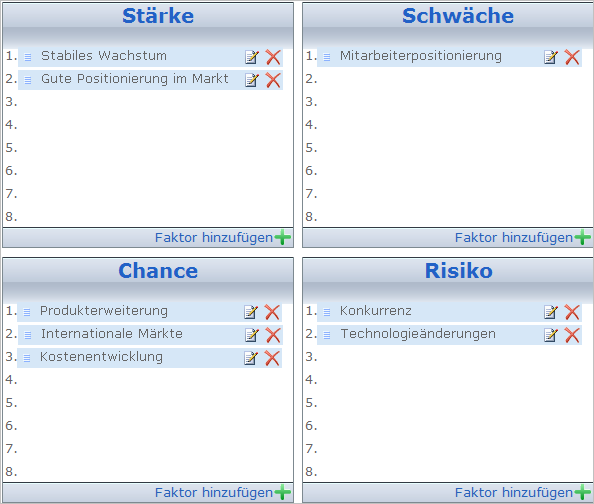Delete the Gute Positionierung im Markt factor
Screen dimensions: 594x504
click(x=273, y=80)
